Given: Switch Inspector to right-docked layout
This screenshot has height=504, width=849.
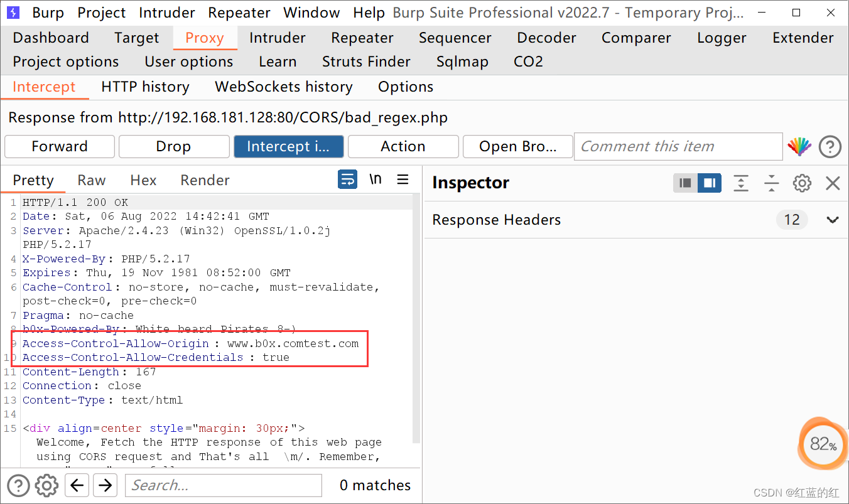Looking at the screenshot, I should (x=710, y=183).
